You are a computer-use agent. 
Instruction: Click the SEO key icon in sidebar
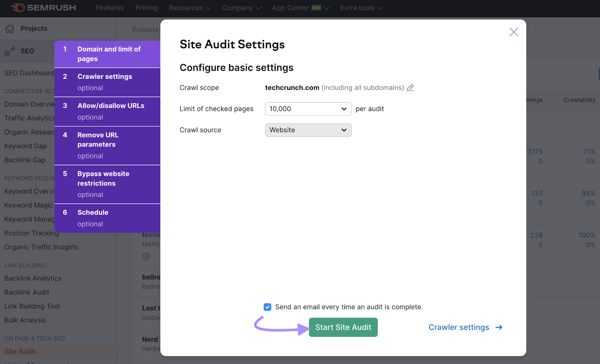tap(9, 51)
